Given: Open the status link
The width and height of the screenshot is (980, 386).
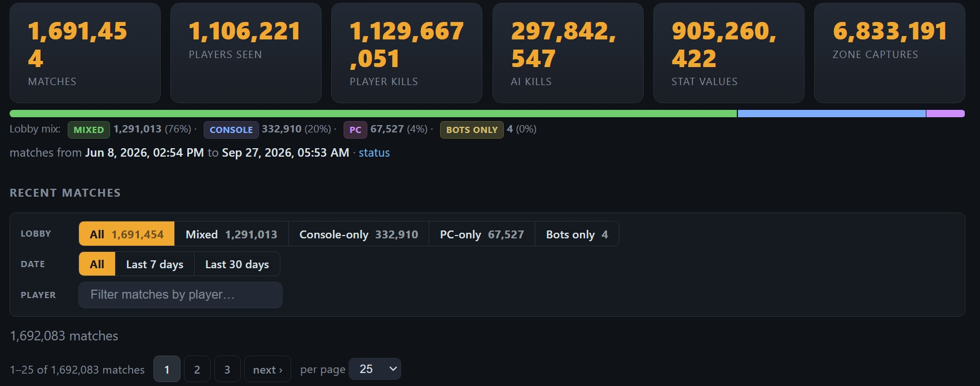Looking at the screenshot, I should tap(374, 153).
